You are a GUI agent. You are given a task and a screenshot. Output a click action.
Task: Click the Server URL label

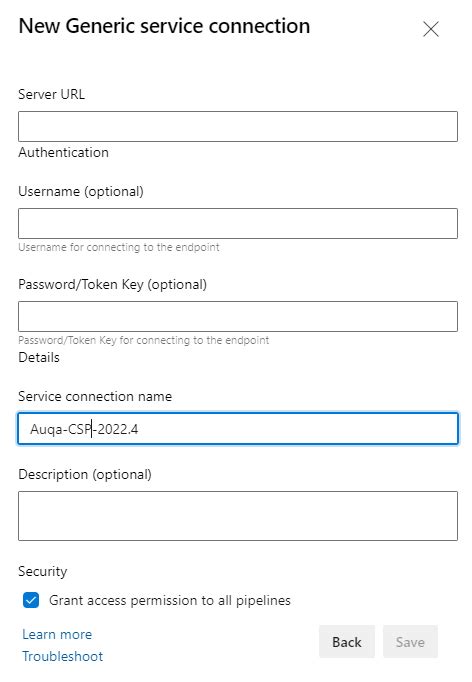[51, 94]
